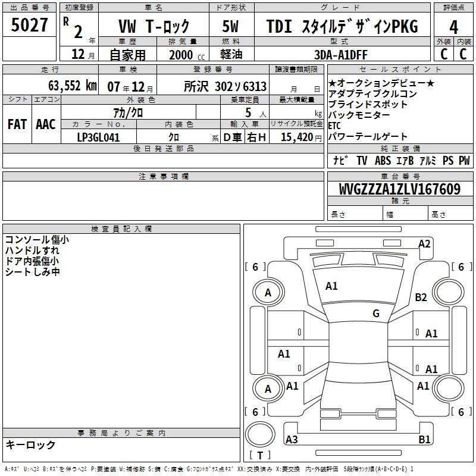Select the B1 mark on rear bumper
The image size is (476, 476).
tap(424, 439)
